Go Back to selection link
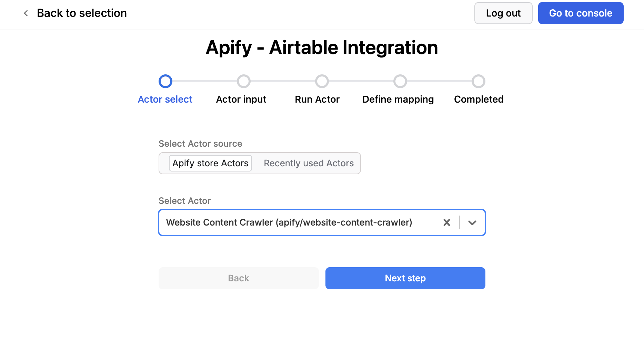644x354 pixels. [82, 13]
